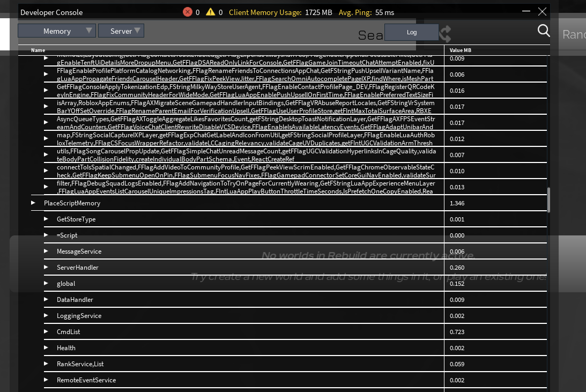Select the RemoteEventService label
Image resolution: width=586 pixels, height=392 pixels.
(86, 380)
